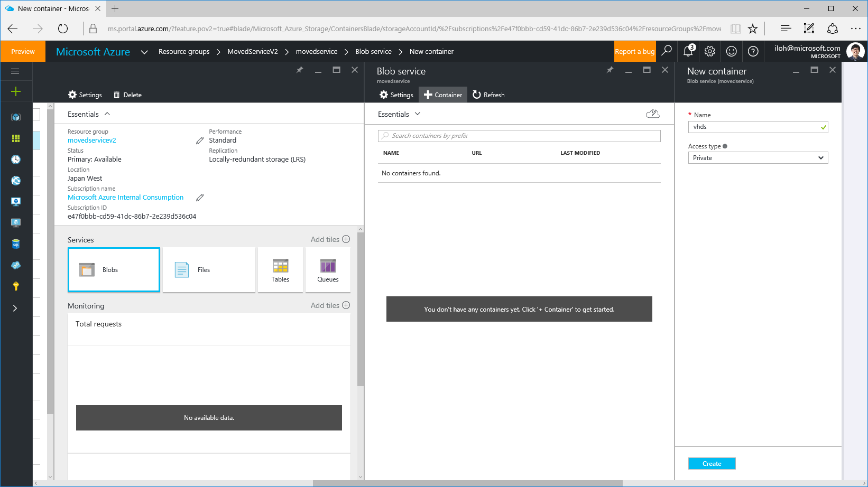Edit resource group pencil icon

(200, 141)
